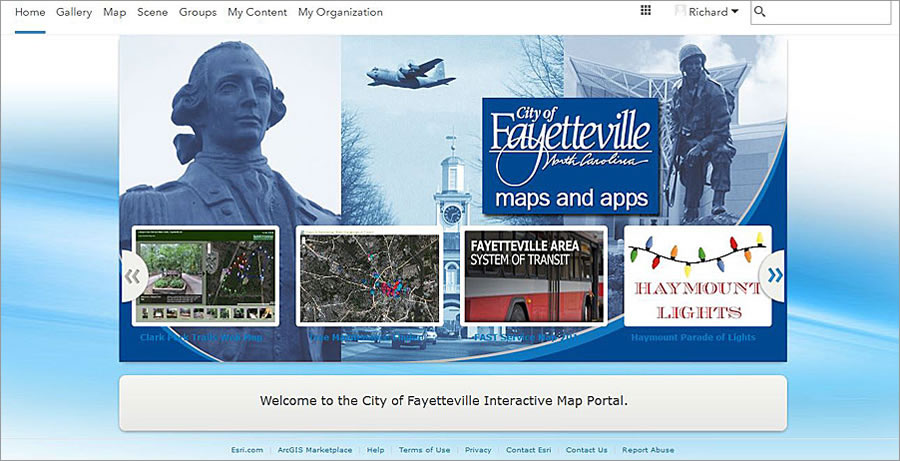Open the Privacy footer link
This screenshot has width=900, height=461.
478,450
